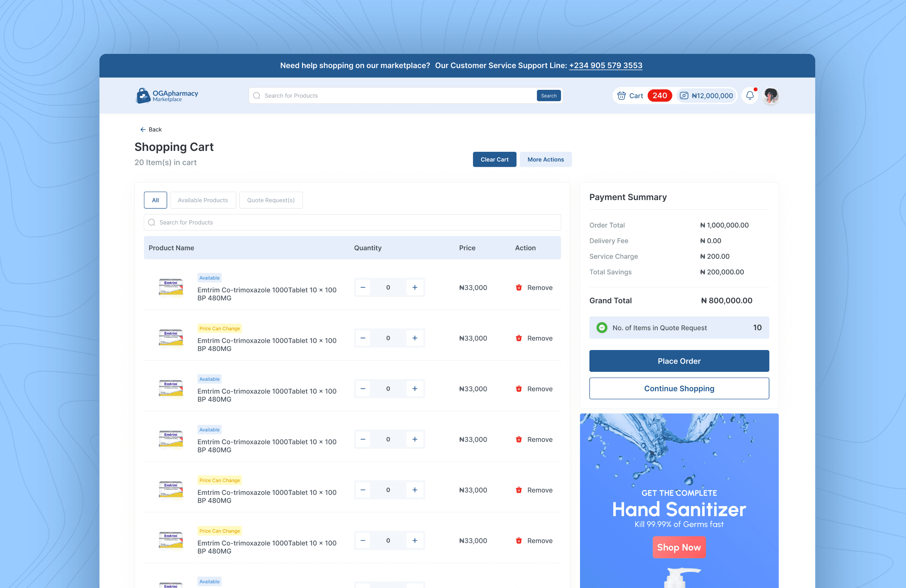
Task: Click the quantity value in the third cart row
Action: [x=388, y=388]
